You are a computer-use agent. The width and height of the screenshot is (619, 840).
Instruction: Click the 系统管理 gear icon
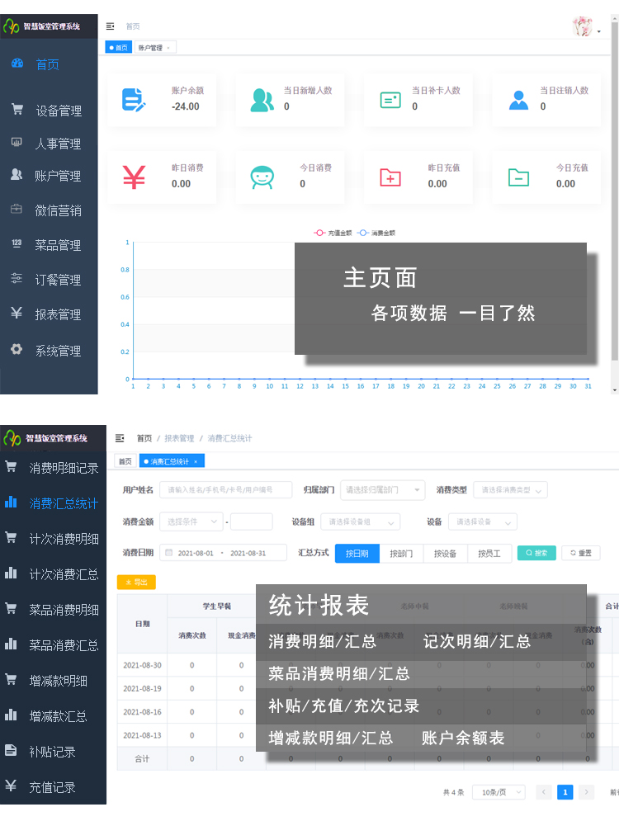tap(17, 349)
